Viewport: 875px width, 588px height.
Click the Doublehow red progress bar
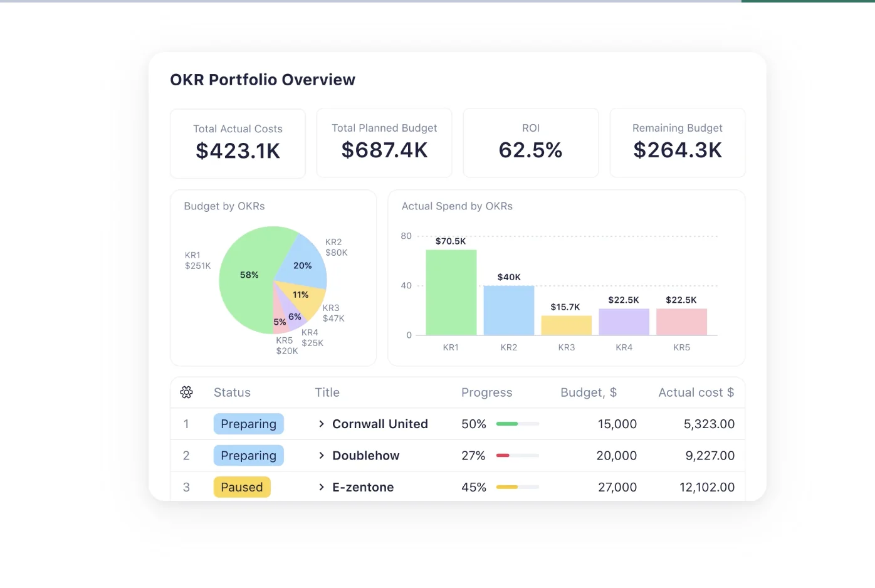click(x=518, y=456)
